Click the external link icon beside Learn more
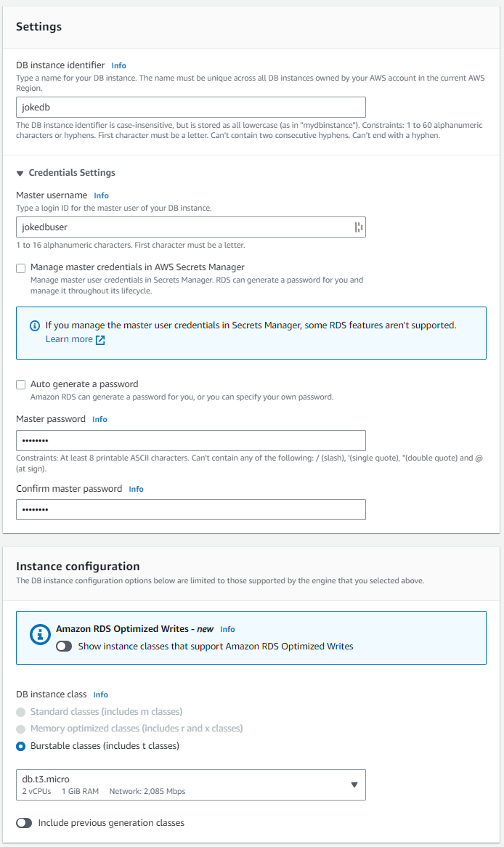The height and width of the screenshot is (847, 504). 100,340
